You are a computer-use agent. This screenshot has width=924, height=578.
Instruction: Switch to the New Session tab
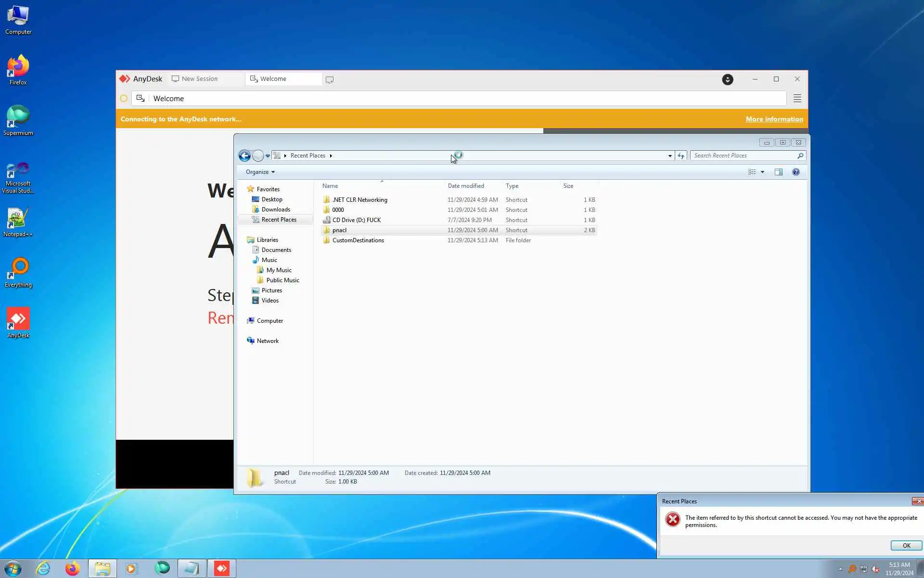pos(200,79)
